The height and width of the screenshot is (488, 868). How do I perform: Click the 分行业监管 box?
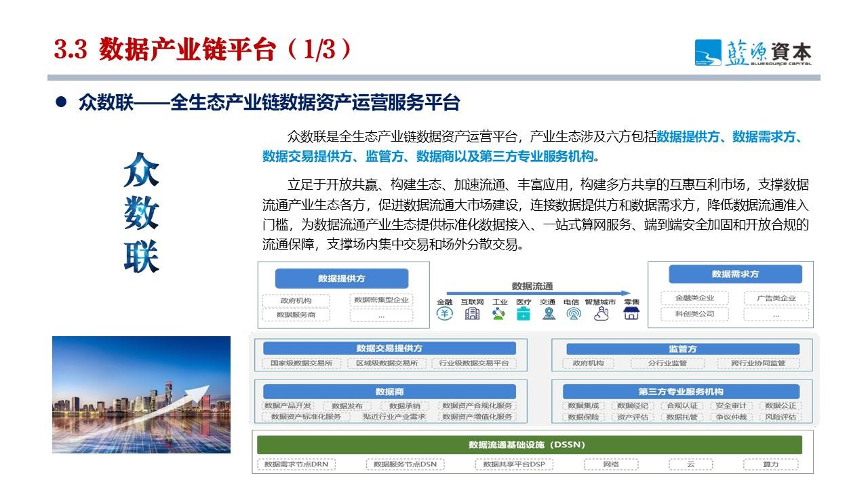coord(667,363)
